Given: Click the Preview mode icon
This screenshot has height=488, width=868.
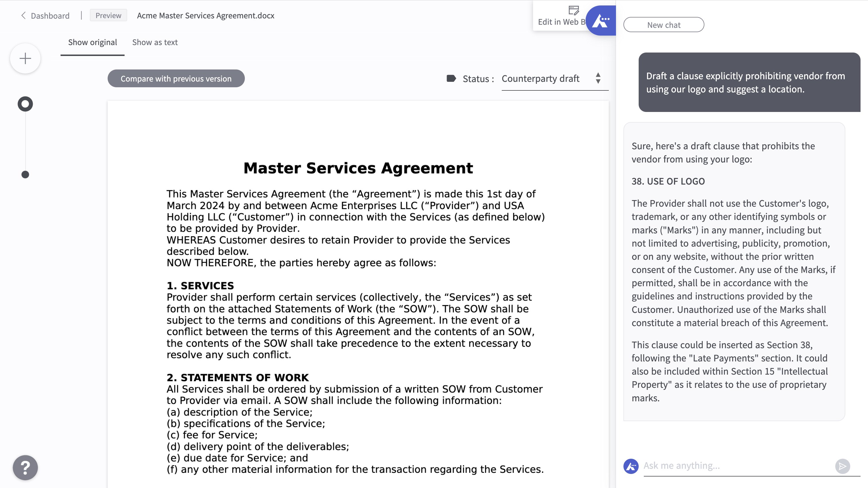Looking at the screenshot, I should coord(108,15).
